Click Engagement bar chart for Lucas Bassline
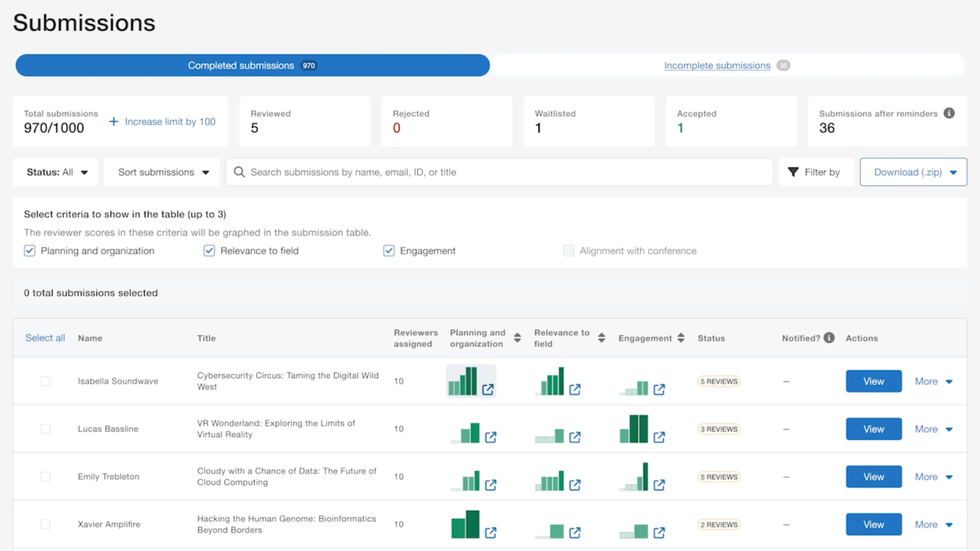 pyautogui.click(x=634, y=429)
